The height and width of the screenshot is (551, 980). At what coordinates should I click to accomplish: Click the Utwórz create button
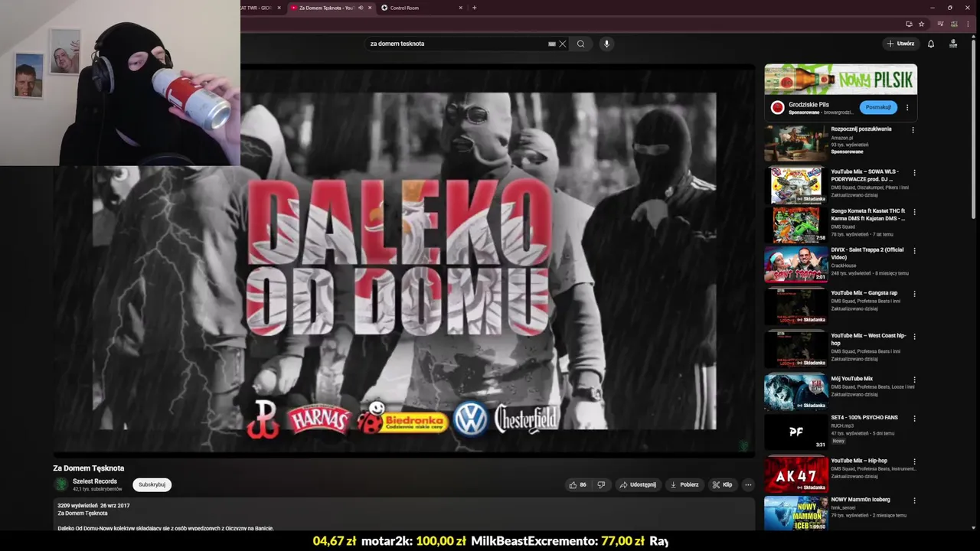point(900,44)
